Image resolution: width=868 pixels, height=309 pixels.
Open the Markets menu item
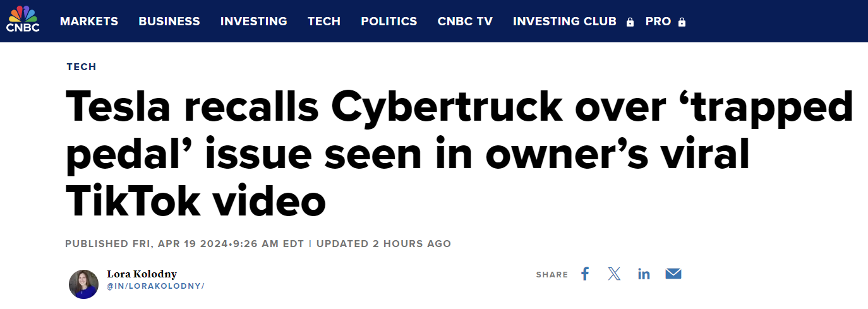89,21
